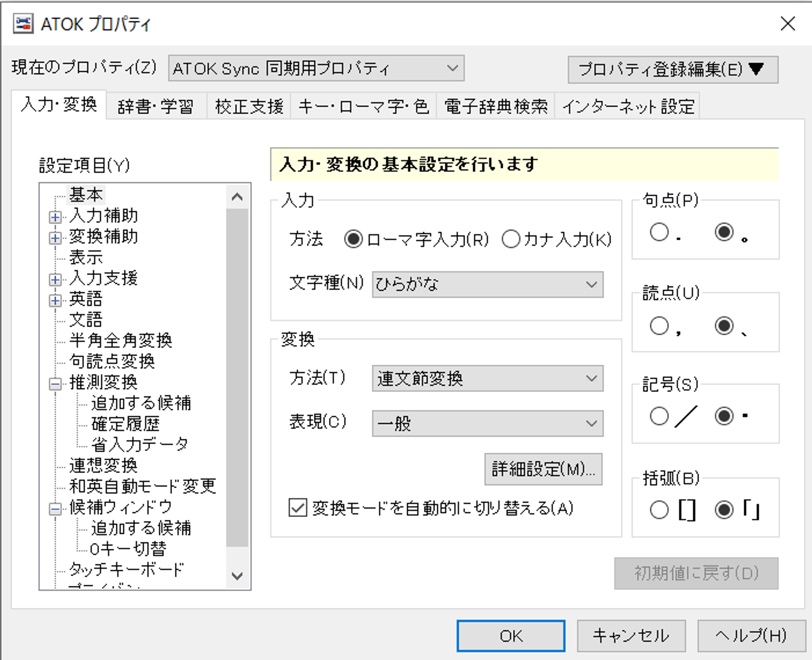Choose the Japanese 読点 (、) option

coord(724,325)
